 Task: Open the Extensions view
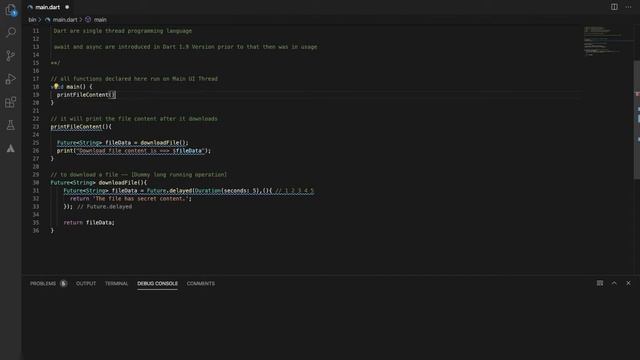point(11,102)
